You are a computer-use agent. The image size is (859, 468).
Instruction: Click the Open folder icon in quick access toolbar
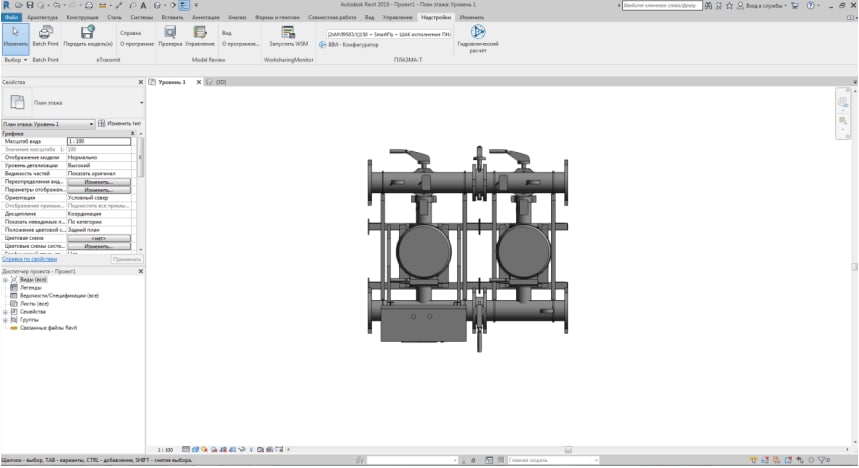coord(19,5)
